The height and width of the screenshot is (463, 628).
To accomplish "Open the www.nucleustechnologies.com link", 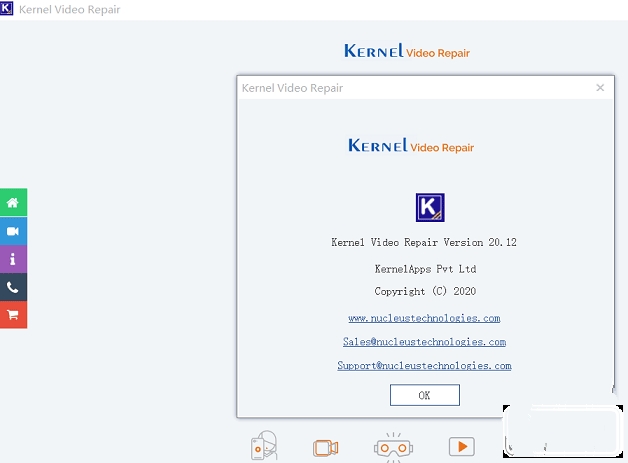I will click(424, 318).
